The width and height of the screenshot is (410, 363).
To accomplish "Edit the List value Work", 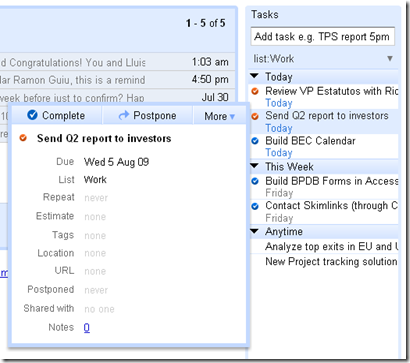I will [x=95, y=180].
